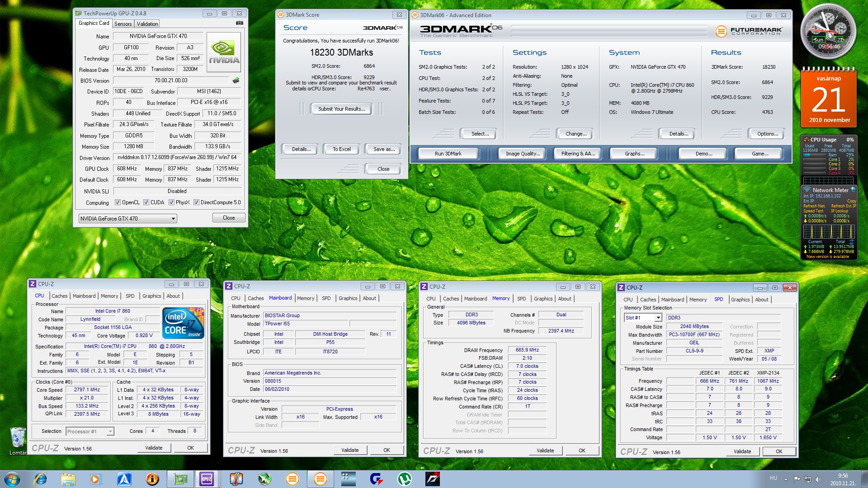This screenshot has width=868, height=488.
Task: Click the uTorrent taskbar icon
Action: pos(404,479)
